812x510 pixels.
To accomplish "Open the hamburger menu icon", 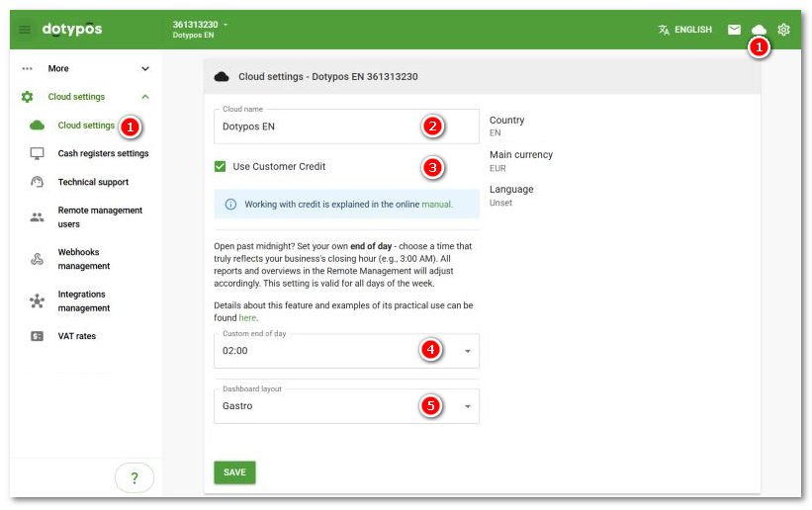I will tap(25, 30).
